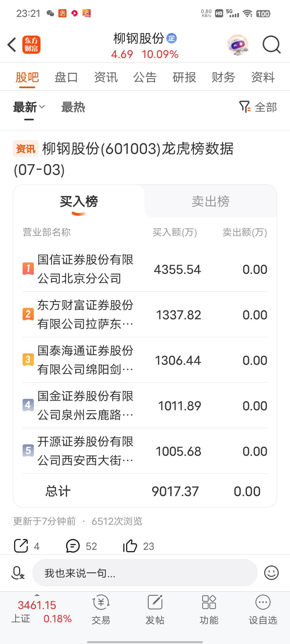Like the post with thumbs-up icon
Image resolution: width=290 pixels, height=644 pixels.
click(x=130, y=546)
